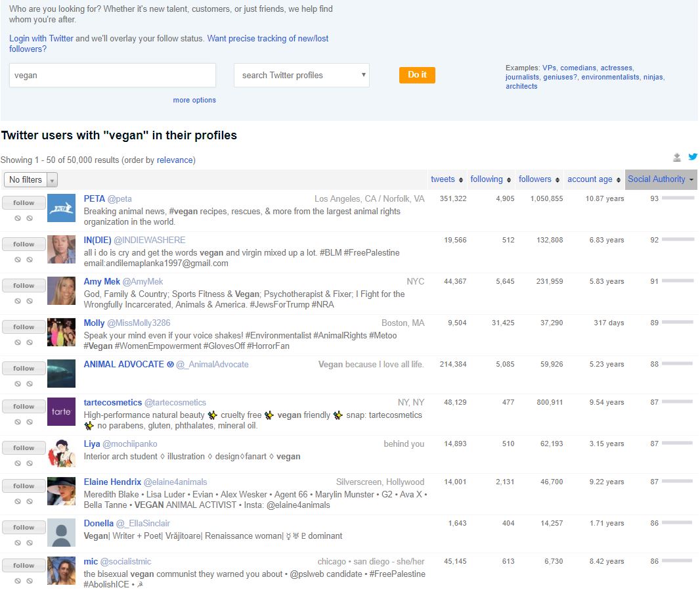Click the Login with Twitter link
Viewport: 700px width, 594px height.
point(41,38)
